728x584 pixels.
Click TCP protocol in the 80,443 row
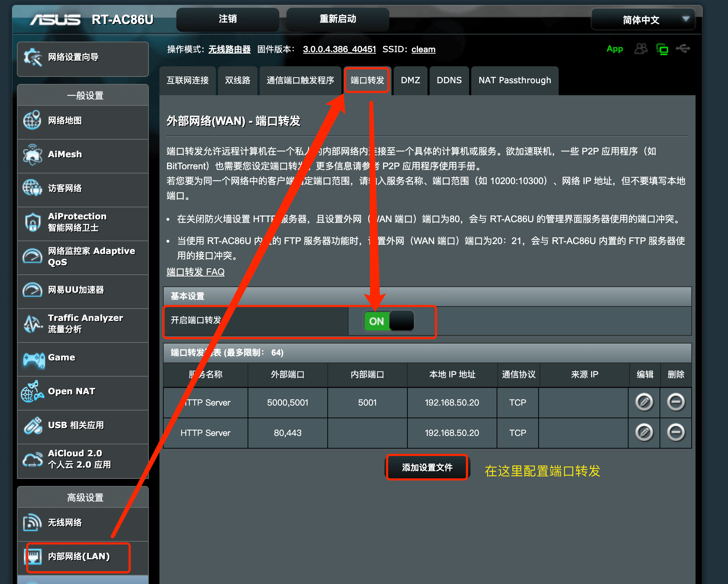[x=518, y=433]
